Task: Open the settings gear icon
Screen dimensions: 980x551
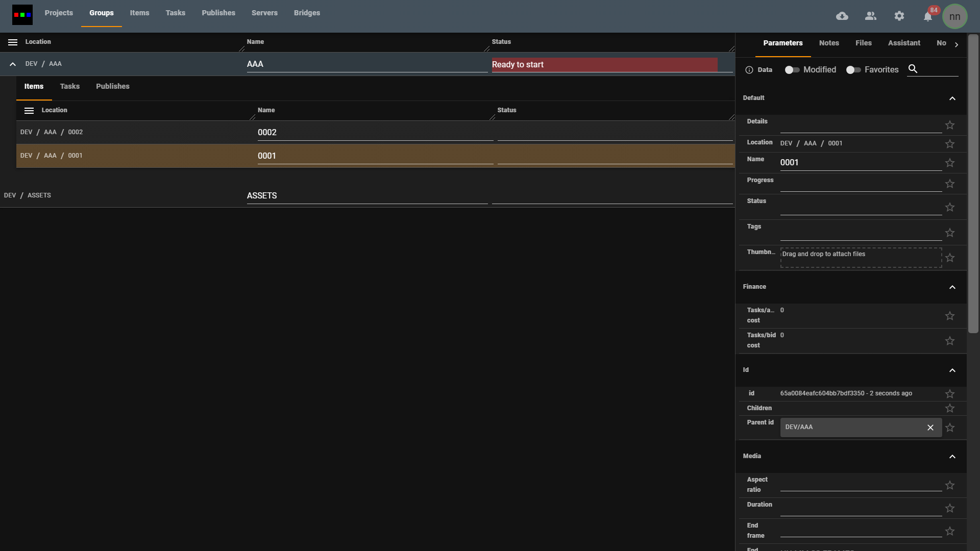Action: [899, 16]
